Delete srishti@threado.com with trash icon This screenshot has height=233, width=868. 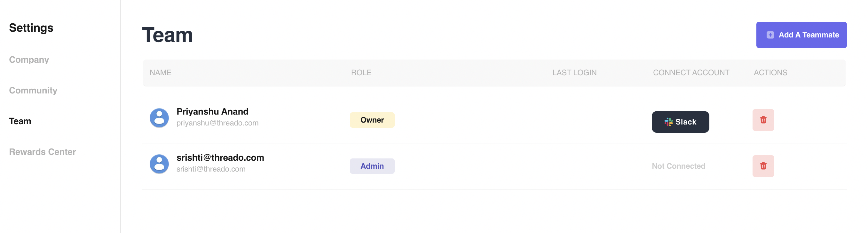[x=763, y=166]
